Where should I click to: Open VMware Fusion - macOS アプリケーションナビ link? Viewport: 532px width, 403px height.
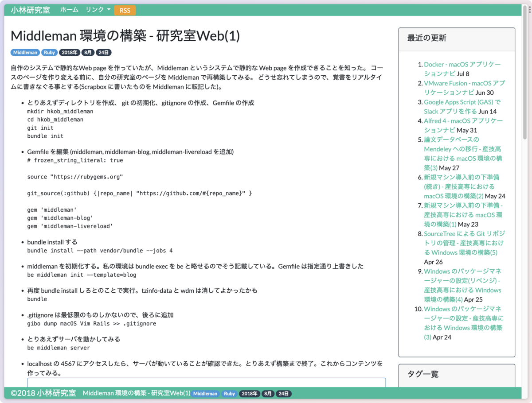[464, 88]
